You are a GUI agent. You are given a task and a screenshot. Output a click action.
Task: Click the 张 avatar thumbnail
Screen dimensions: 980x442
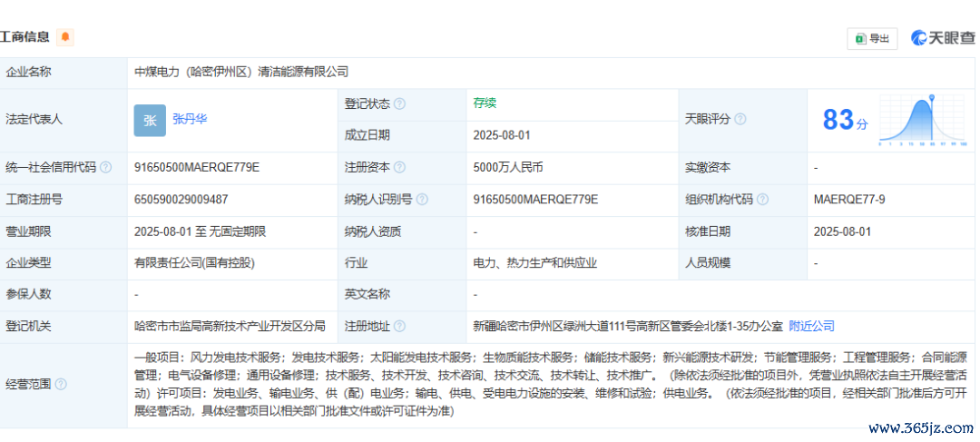click(x=150, y=120)
